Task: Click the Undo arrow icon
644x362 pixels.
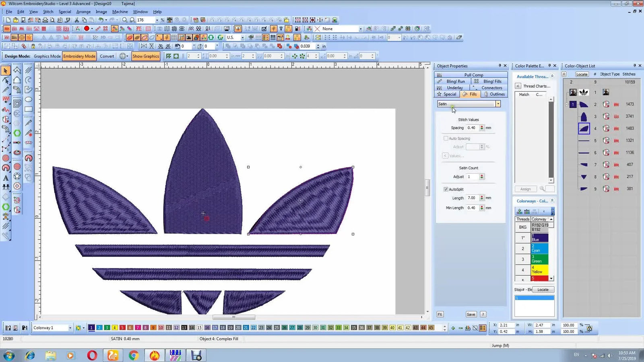Action: (x=101, y=20)
